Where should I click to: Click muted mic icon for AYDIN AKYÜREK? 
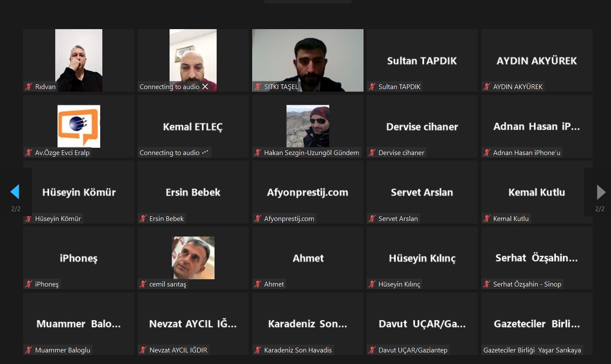pyautogui.click(x=487, y=87)
